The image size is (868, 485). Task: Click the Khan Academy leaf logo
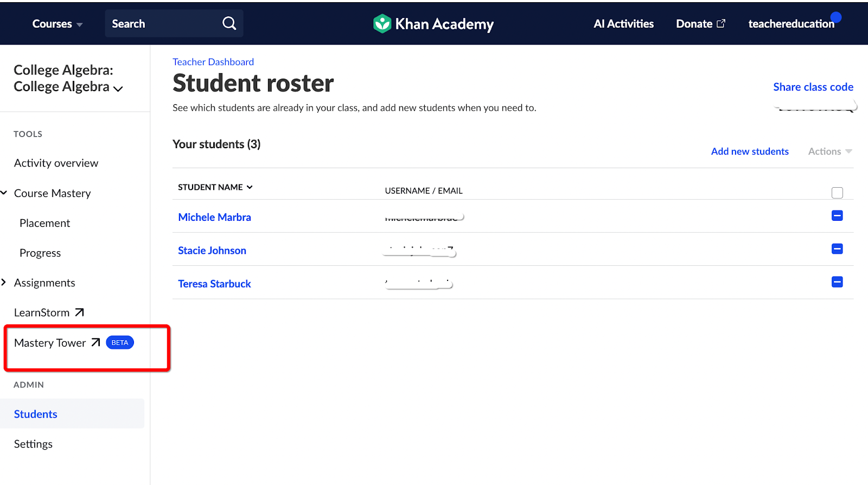382,23
